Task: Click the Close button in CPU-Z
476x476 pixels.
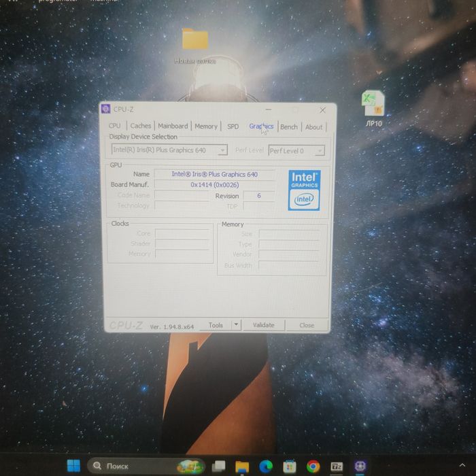Action: 307,326
